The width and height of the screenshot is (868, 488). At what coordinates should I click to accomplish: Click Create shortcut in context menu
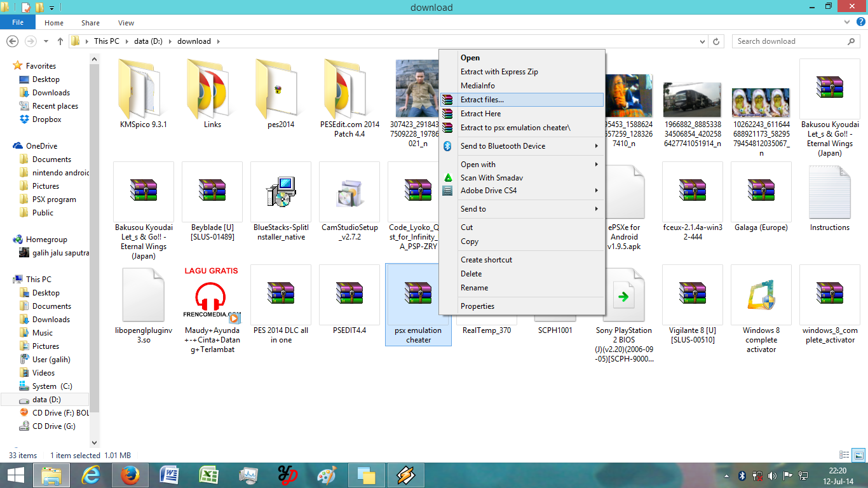click(x=522, y=260)
